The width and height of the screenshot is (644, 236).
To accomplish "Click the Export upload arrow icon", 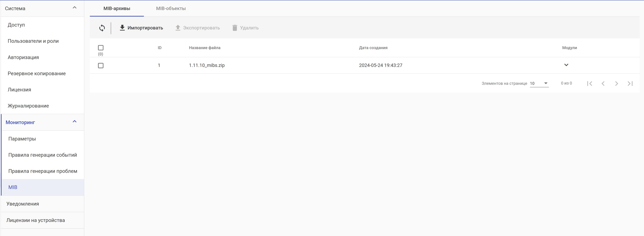I will (178, 28).
